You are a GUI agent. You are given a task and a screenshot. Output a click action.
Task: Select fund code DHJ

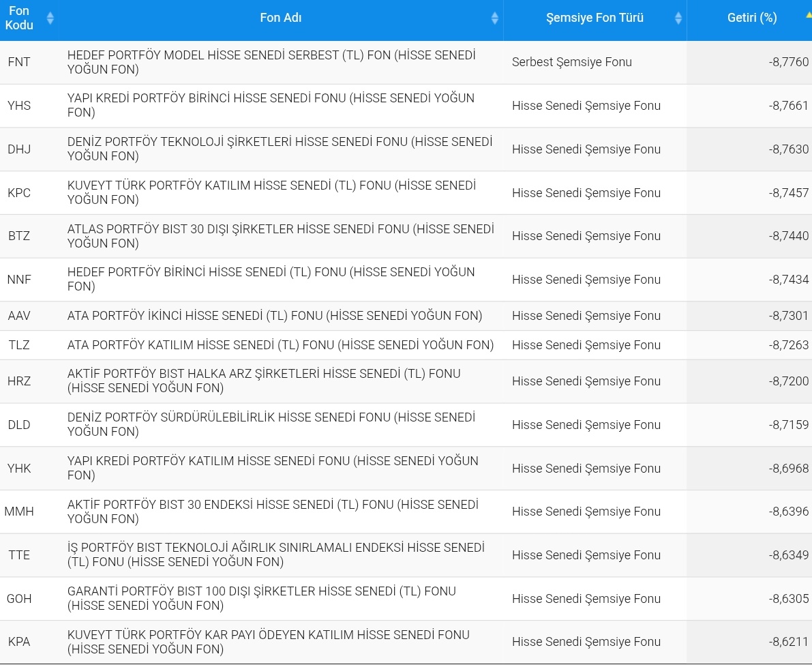pos(19,149)
